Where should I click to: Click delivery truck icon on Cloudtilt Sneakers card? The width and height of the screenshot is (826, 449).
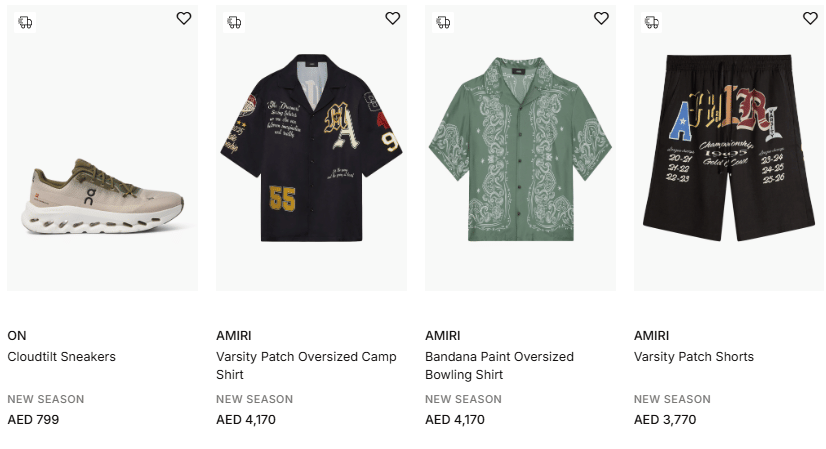point(25,22)
